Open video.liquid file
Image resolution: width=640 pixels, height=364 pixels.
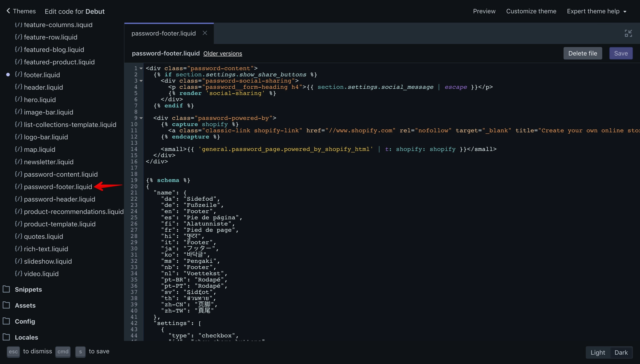click(41, 274)
